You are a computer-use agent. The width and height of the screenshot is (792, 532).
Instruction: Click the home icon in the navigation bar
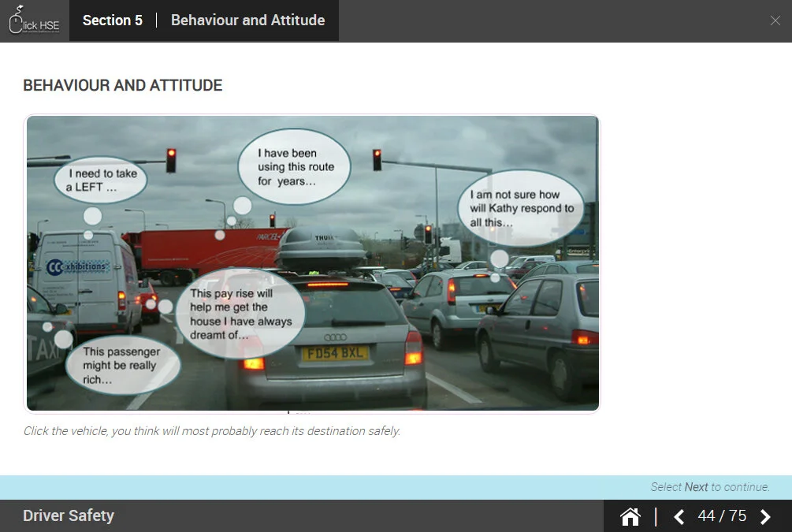pos(630,515)
